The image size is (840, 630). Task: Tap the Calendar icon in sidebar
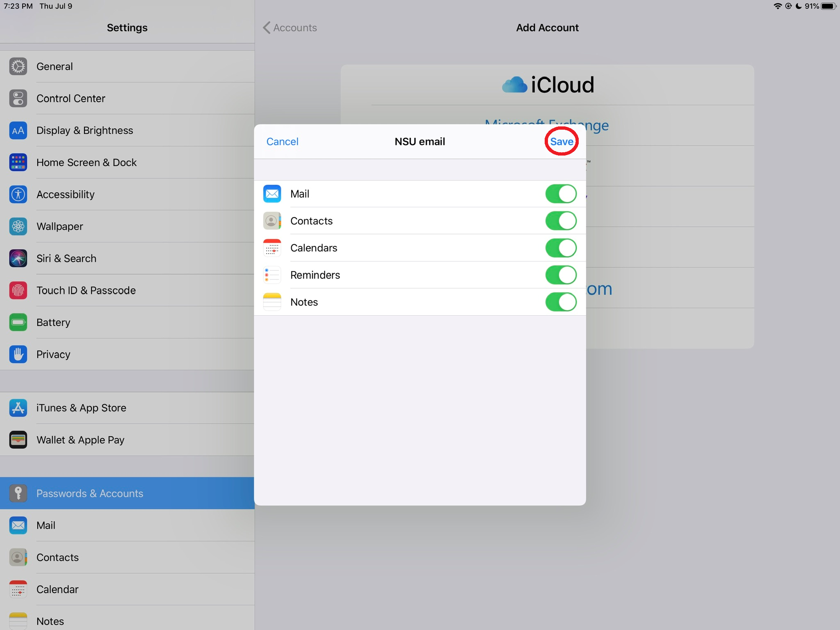pyautogui.click(x=18, y=589)
